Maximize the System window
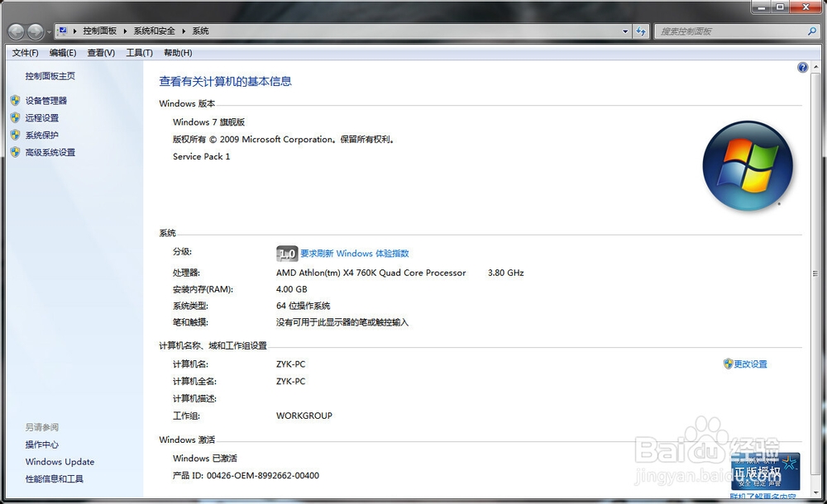 pyautogui.click(x=780, y=7)
